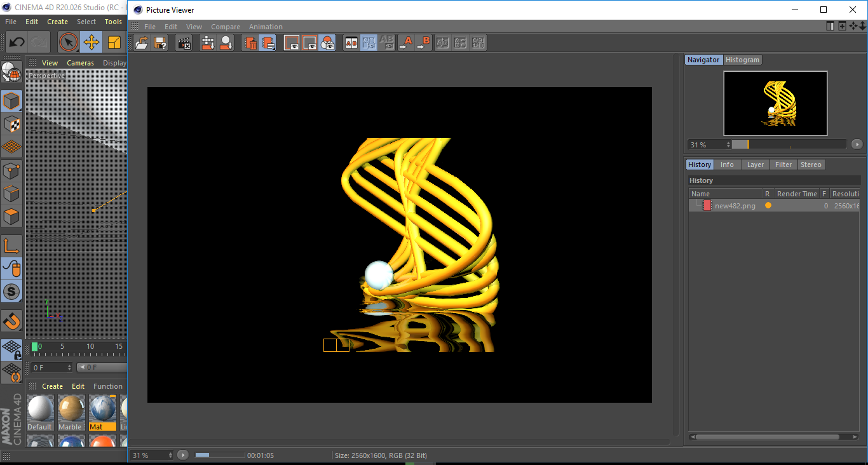Enable Model mode cube icon
Screen dimensions: 868x465
coord(11,101)
